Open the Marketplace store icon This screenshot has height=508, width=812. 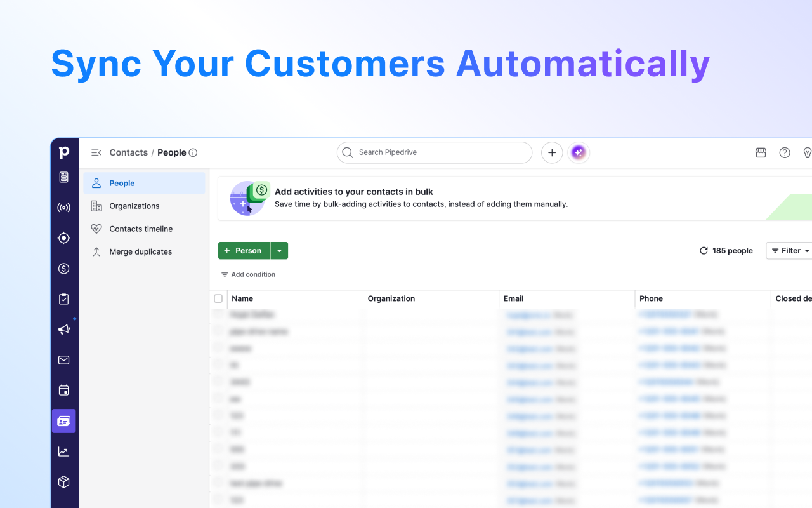[761, 152]
